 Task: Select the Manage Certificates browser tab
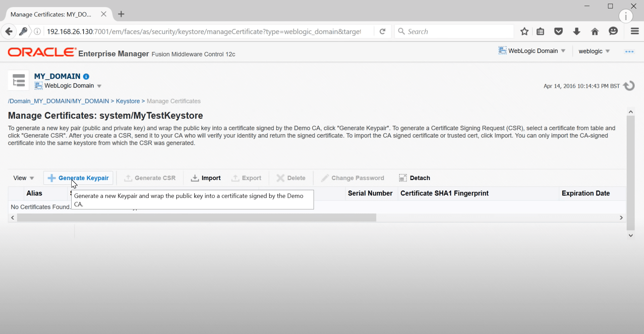[x=50, y=14]
